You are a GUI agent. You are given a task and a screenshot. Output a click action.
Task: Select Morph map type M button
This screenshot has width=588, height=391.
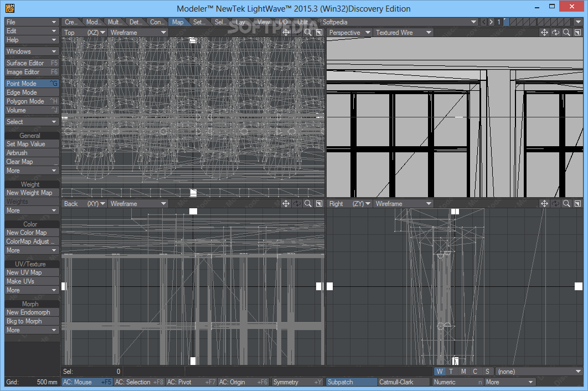[x=463, y=372]
